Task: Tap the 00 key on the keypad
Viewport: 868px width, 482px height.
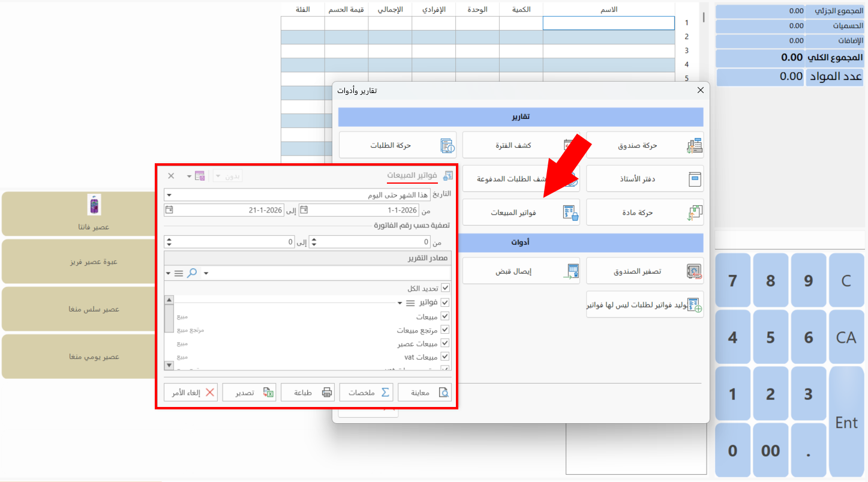Action: 770,451
